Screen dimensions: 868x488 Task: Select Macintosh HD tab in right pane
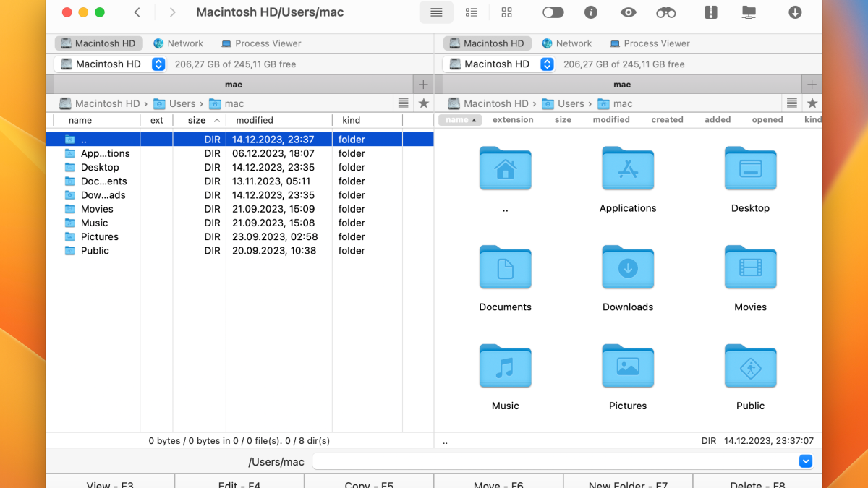click(x=487, y=43)
